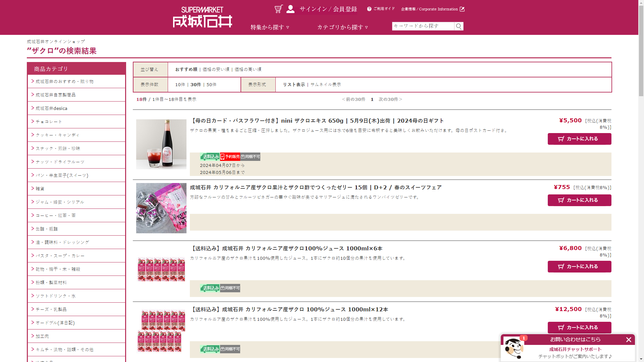Add ¥755 ザクロ jelly to cart
The height and width of the screenshot is (362, 644).
tap(579, 200)
